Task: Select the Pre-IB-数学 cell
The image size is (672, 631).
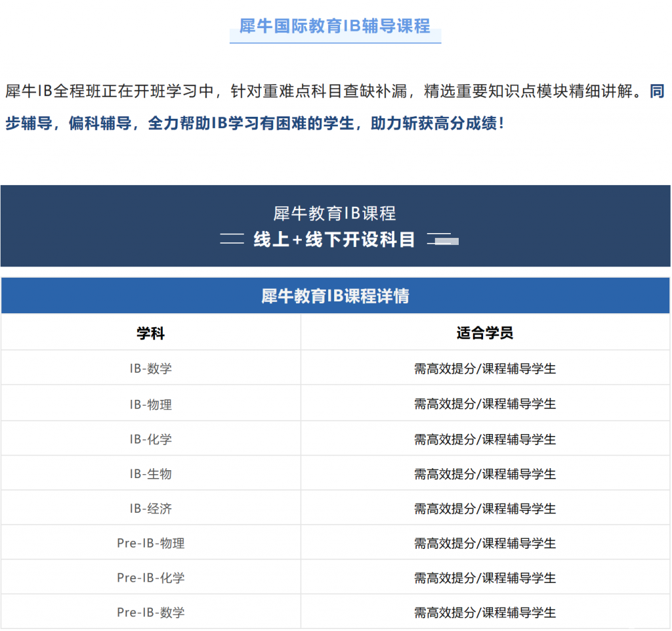Action: 151,612
